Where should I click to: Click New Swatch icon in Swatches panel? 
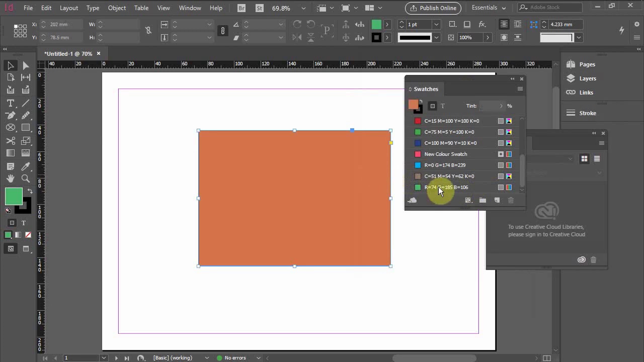[497, 200]
